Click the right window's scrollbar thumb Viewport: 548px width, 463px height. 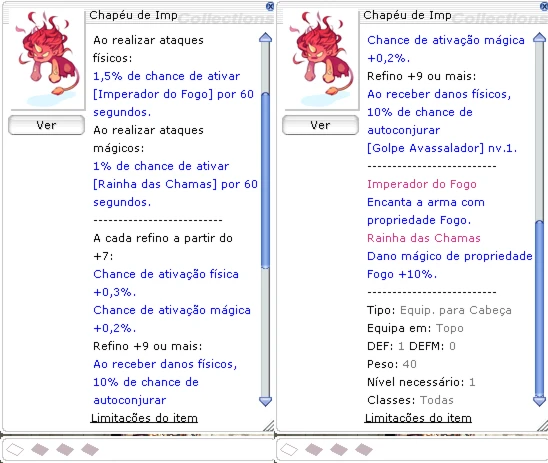[x=540, y=308]
